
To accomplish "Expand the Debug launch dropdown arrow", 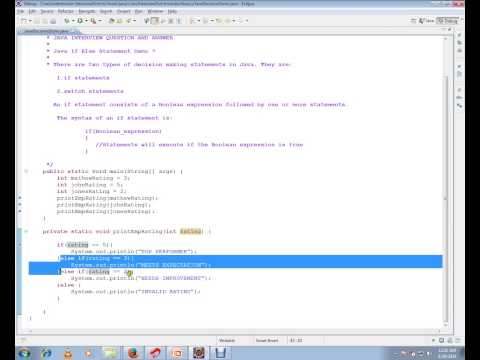I will 73,21.
